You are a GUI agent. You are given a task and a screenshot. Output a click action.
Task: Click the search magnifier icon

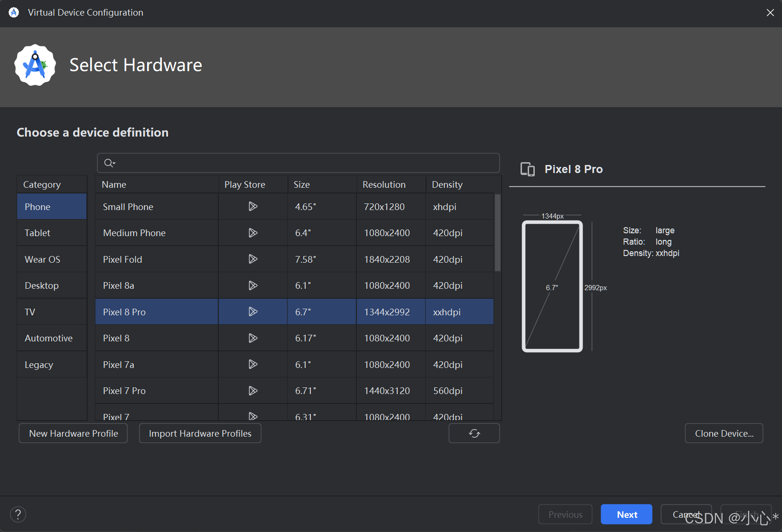110,163
